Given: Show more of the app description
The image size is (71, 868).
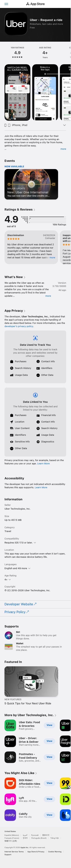Looking at the screenshot, I should (x=63, y=149).
